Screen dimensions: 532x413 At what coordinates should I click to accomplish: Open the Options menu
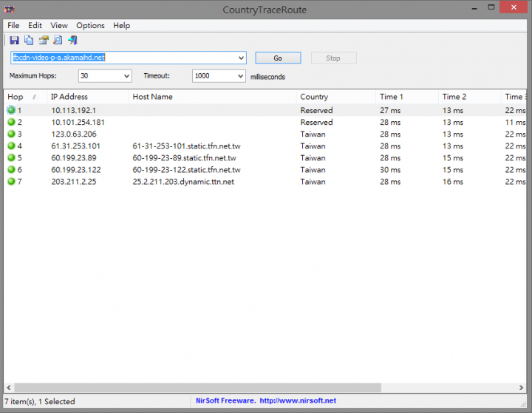pos(90,25)
